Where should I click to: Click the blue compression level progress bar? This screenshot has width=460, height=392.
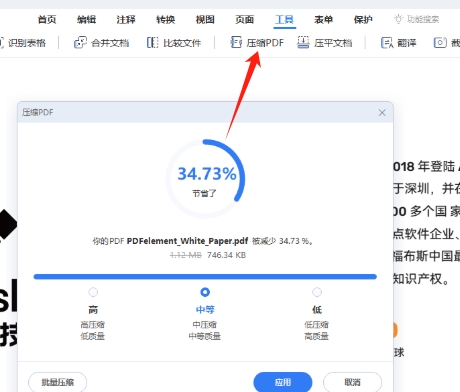coord(205,277)
